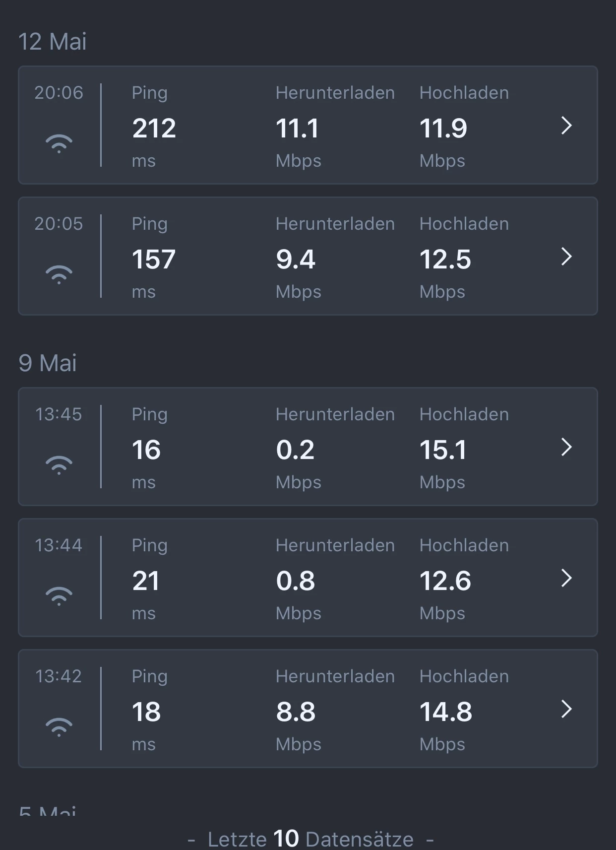
Task: Expand the 13:45 result chevron arrow
Action: tap(566, 447)
